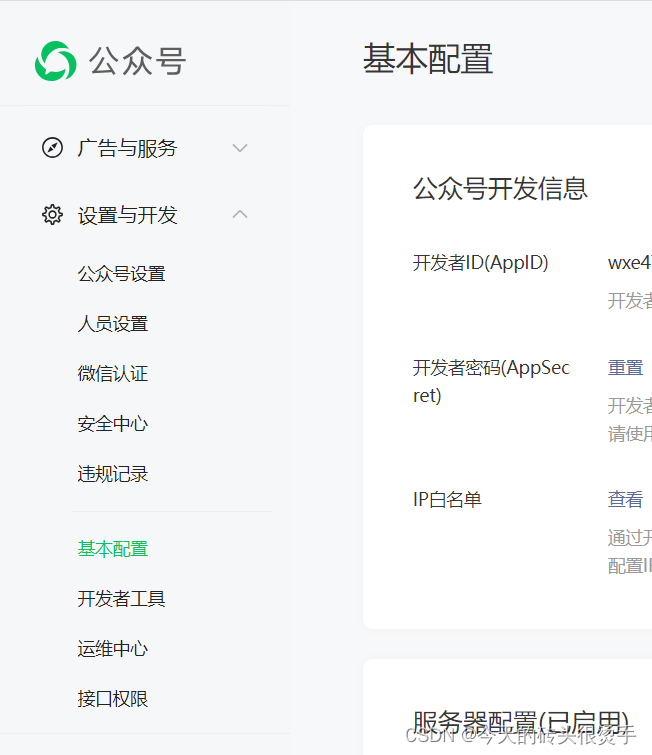Click the 开发者密码(AppSecret) label
The width and height of the screenshot is (652, 755).
coord(491,381)
